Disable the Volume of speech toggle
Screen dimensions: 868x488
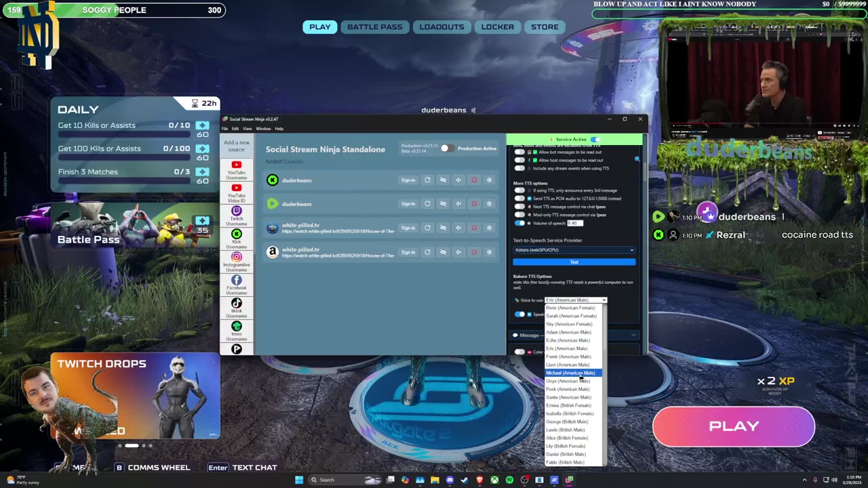click(x=519, y=223)
